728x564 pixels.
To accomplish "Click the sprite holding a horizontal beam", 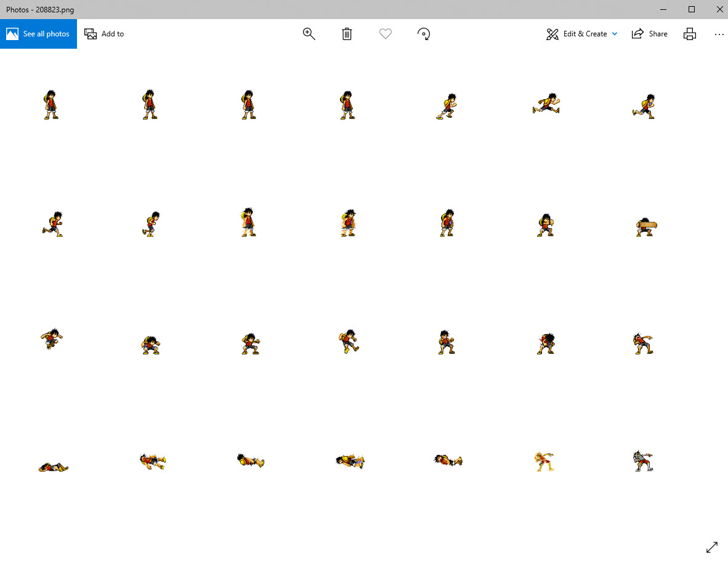I will (645, 226).
